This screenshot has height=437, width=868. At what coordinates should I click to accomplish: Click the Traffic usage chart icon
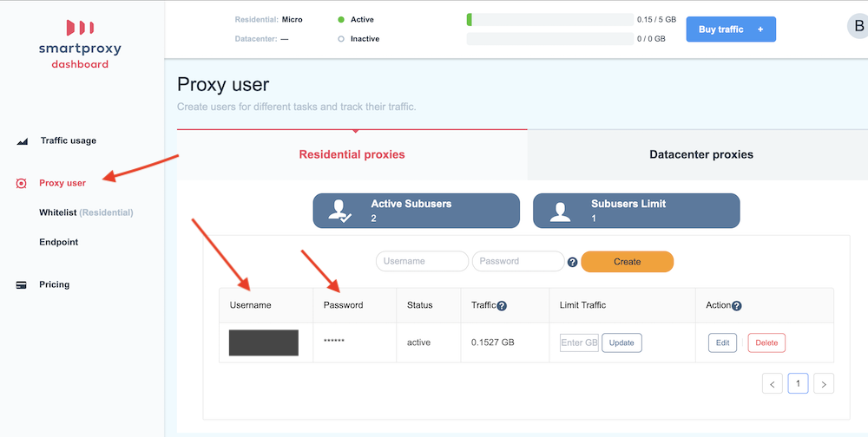22,140
